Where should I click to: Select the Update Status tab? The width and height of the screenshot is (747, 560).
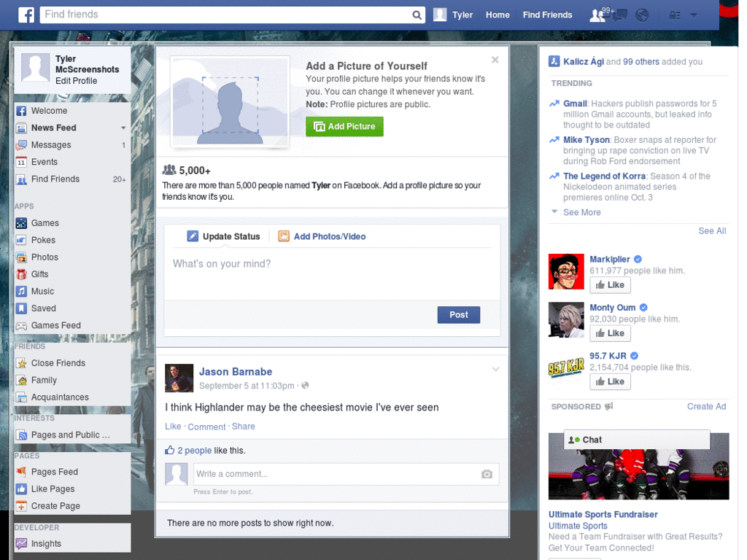coord(223,237)
